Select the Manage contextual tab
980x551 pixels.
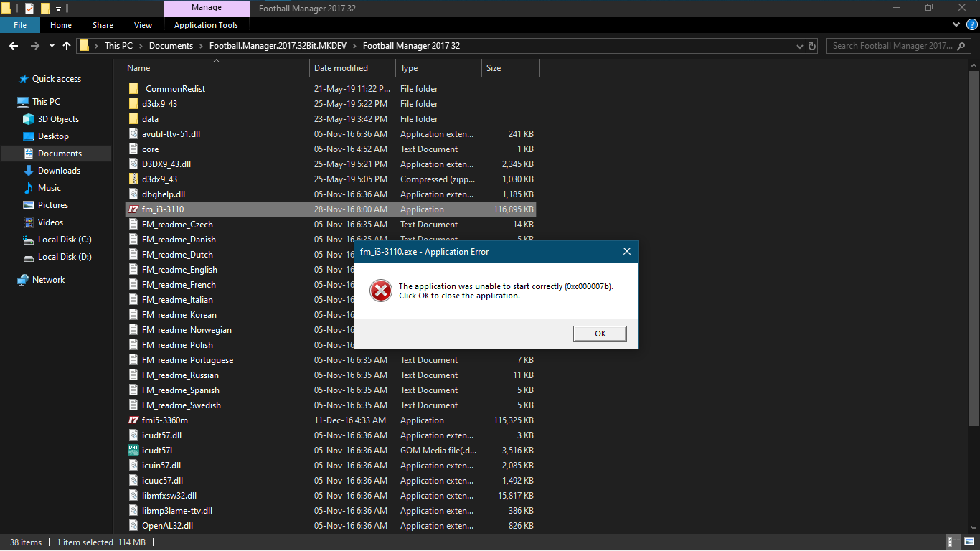coord(207,8)
